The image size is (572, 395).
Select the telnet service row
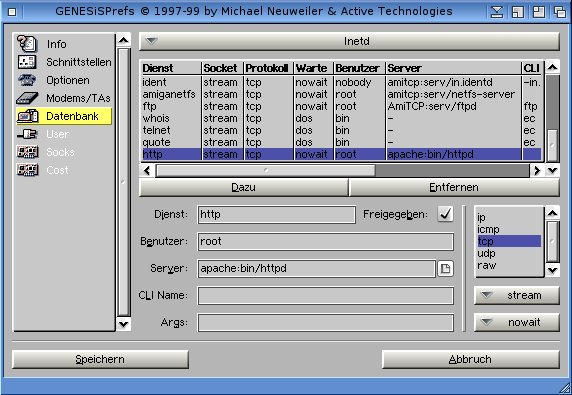(341, 130)
